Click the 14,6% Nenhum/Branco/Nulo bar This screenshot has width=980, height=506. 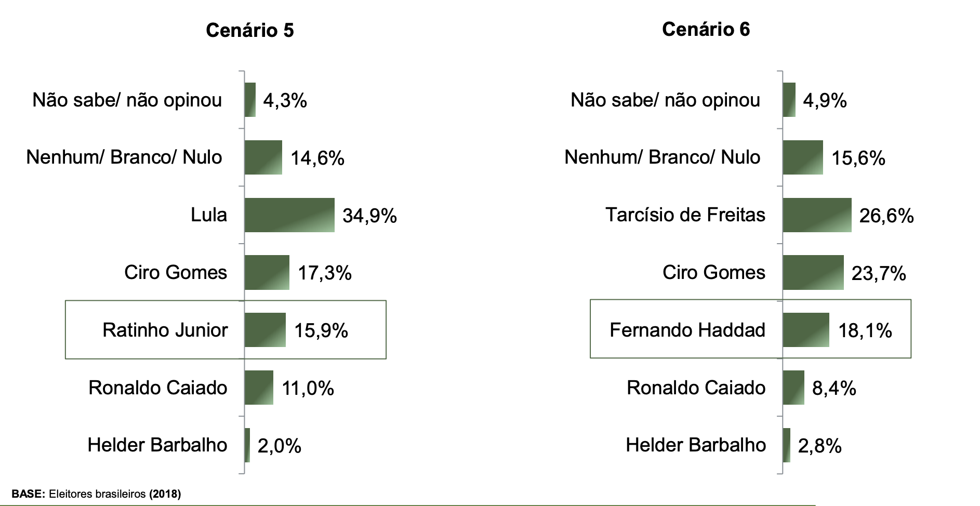tap(263, 157)
